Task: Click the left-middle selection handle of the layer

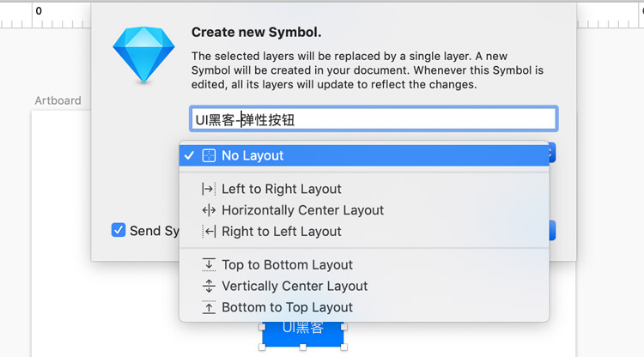Action: click(x=262, y=327)
